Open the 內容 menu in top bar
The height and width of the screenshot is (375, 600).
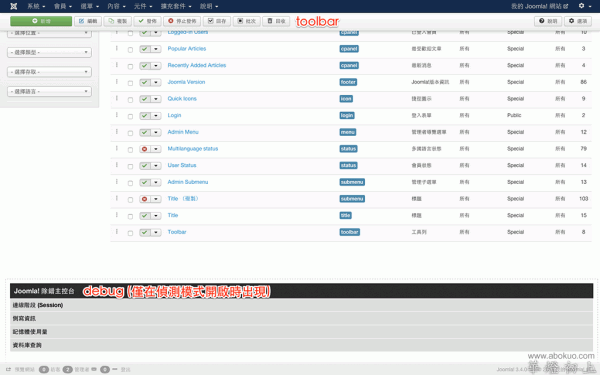tap(116, 6)
